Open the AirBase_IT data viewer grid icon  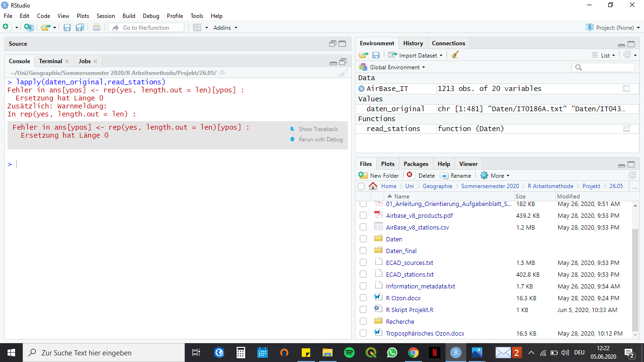tap(626, 89)
